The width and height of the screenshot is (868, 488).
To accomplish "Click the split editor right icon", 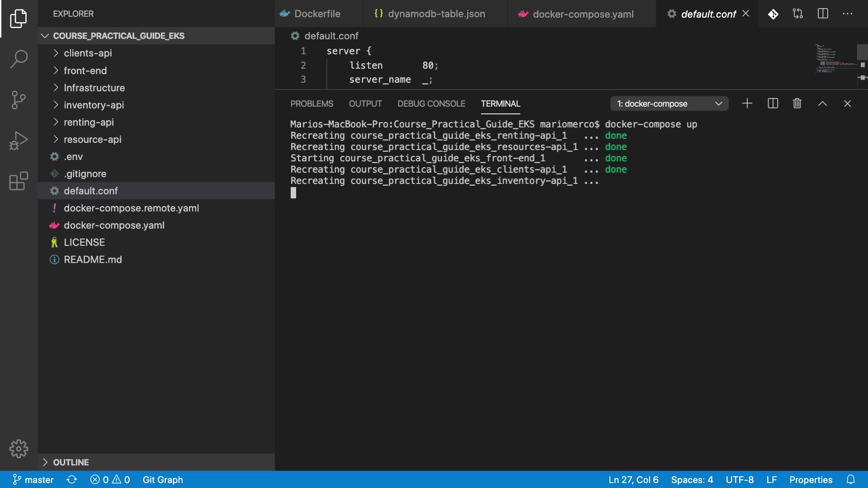I will click(x=823, y=14).
